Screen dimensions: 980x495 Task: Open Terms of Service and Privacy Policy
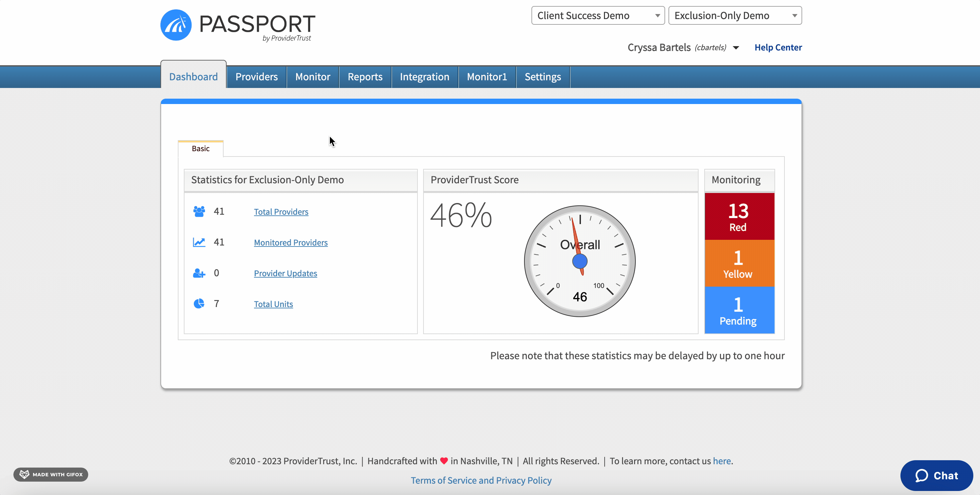pyautogui.click(x=481, y=480)
